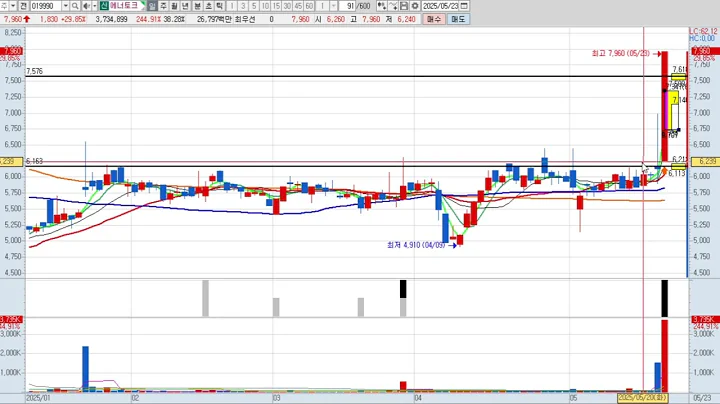Open the speaker options dropdown arrow
The height and width of the screenshot is (404, 720).
click(95, 6)
